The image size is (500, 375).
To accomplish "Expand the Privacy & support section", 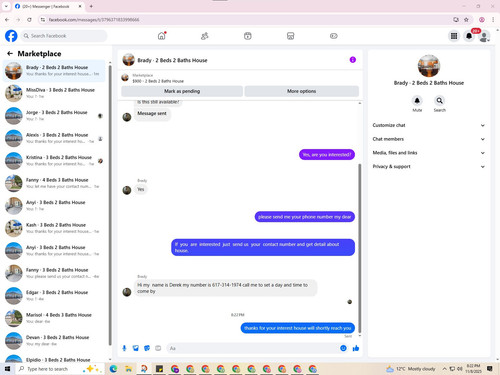I will (x=429, y=166).
